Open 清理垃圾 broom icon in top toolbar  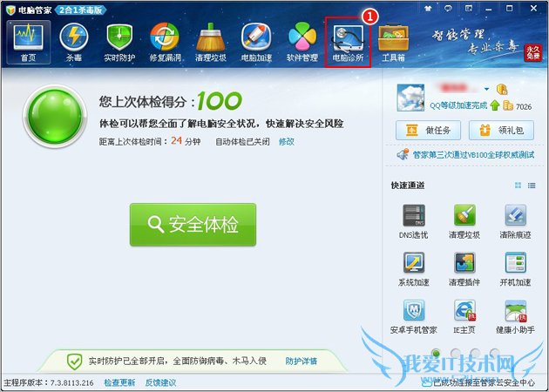click(x=210, y=43)
